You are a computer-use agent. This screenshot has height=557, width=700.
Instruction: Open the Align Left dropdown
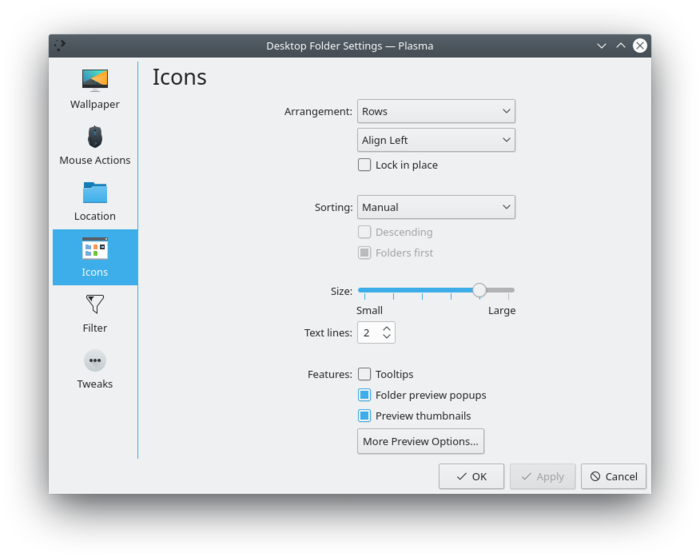point(436,140)
